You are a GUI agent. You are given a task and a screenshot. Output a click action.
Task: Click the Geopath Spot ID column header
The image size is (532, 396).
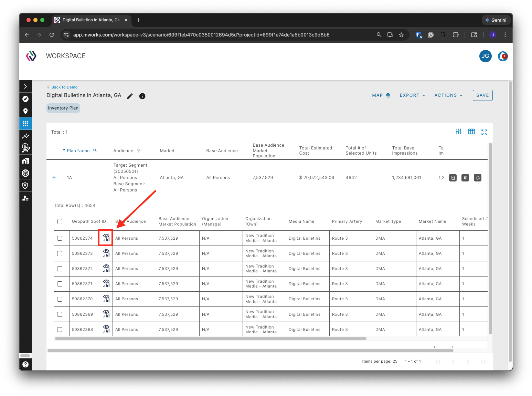89,221
